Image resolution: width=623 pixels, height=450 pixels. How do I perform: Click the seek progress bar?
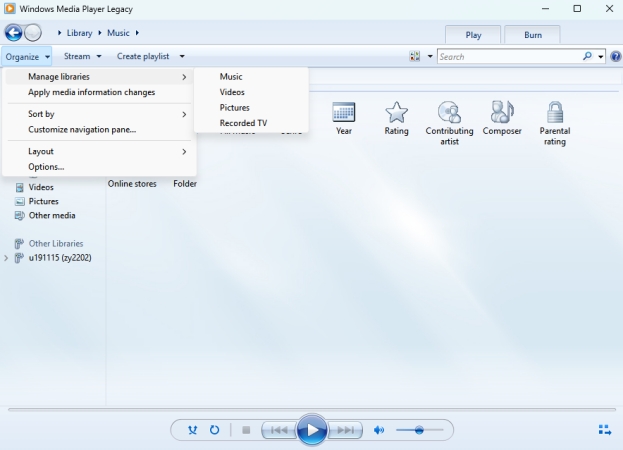[x=312, y=409]
